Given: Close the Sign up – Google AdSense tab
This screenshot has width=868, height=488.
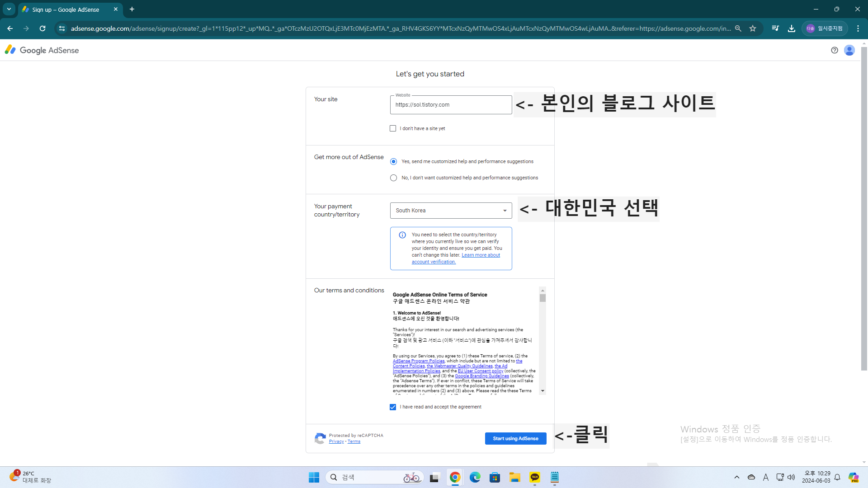Looking at the screenshot, I should [x=116, y=9].
